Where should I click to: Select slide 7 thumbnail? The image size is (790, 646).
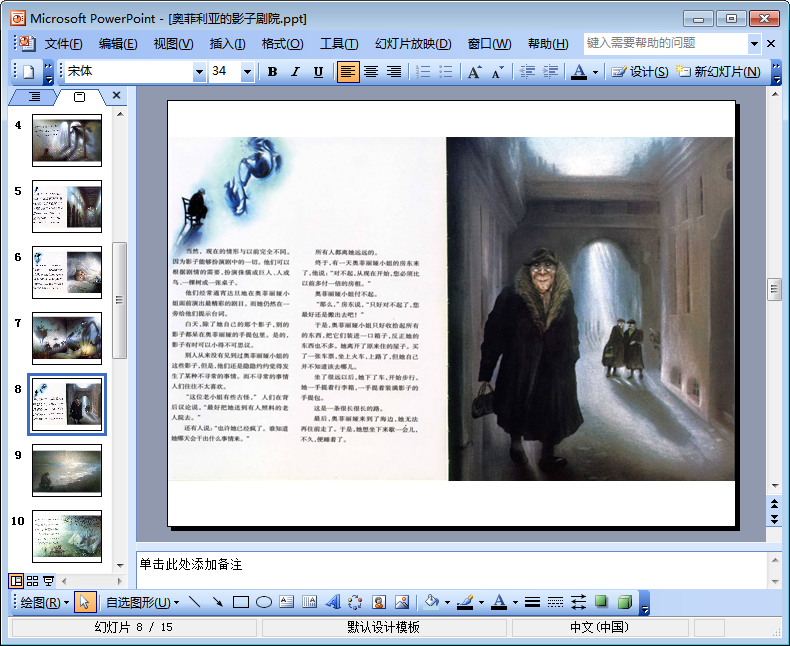[x=67, y=338]
